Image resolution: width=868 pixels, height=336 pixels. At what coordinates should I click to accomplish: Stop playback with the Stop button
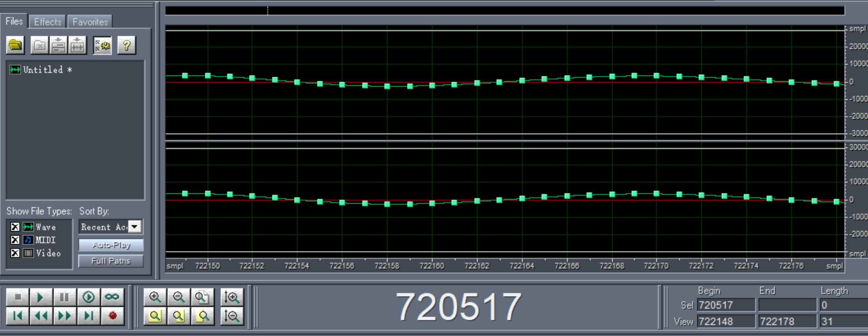pos(18,297)
